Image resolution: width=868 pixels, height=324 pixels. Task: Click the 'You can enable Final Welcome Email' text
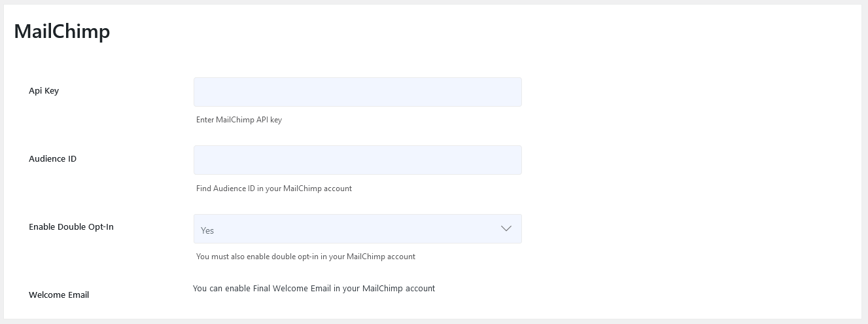pos(314,289)
